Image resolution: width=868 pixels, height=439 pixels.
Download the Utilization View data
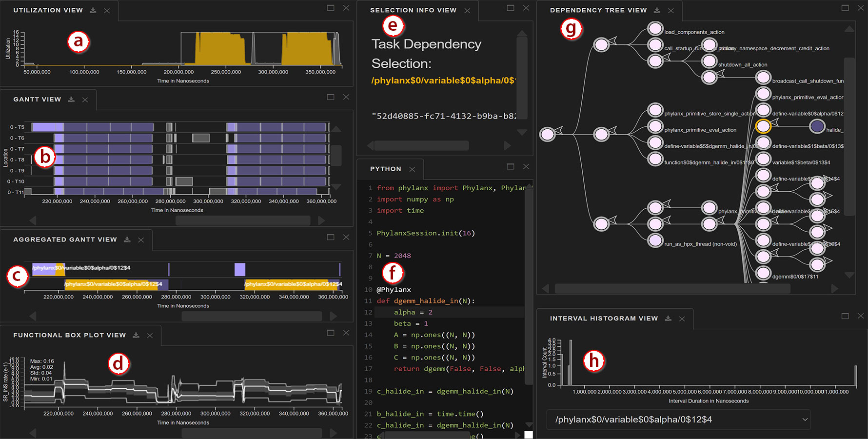pyautogui.click(x=93, y=10)
